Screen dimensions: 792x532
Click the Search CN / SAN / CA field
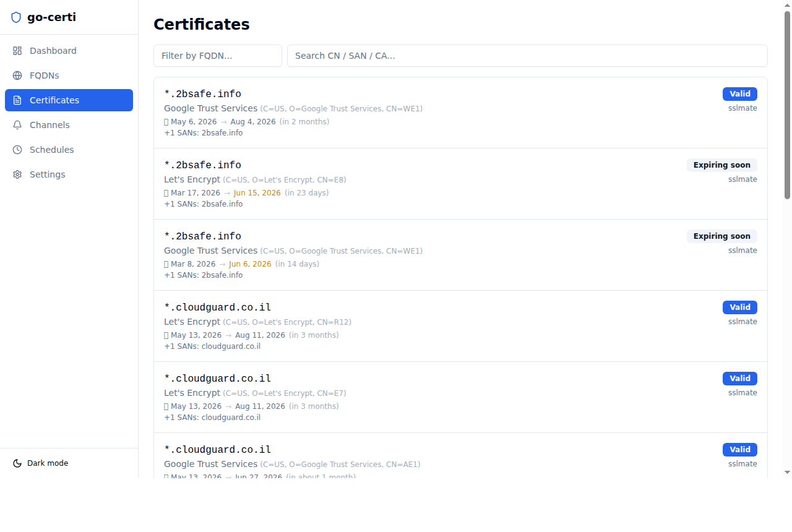pos(527,56)
